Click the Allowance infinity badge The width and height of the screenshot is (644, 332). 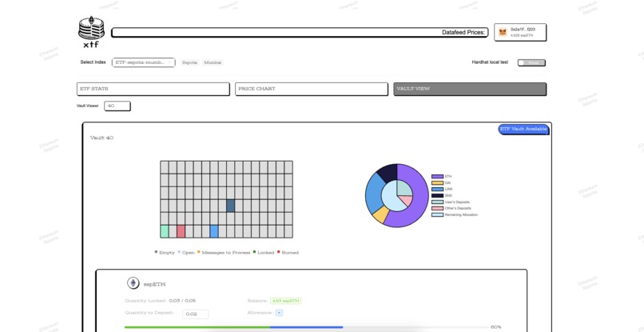click(279, 313)
